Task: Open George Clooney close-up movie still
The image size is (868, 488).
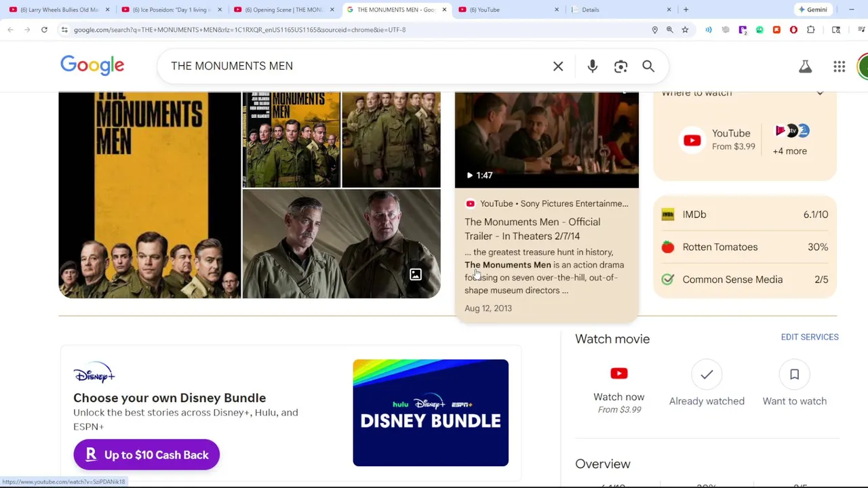Action: click(341, 244)
